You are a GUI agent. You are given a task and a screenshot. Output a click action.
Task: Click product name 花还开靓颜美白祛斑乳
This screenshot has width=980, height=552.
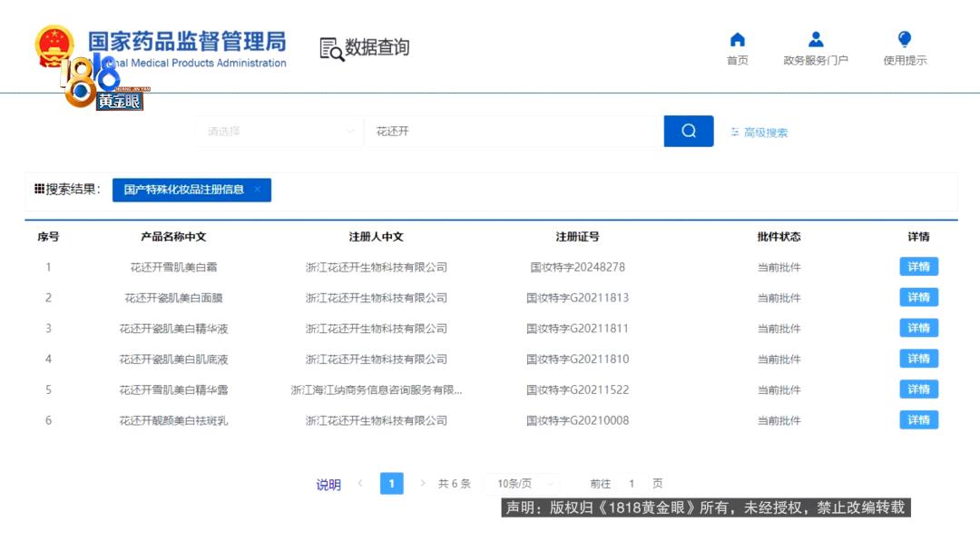click(x=173, y=420)
